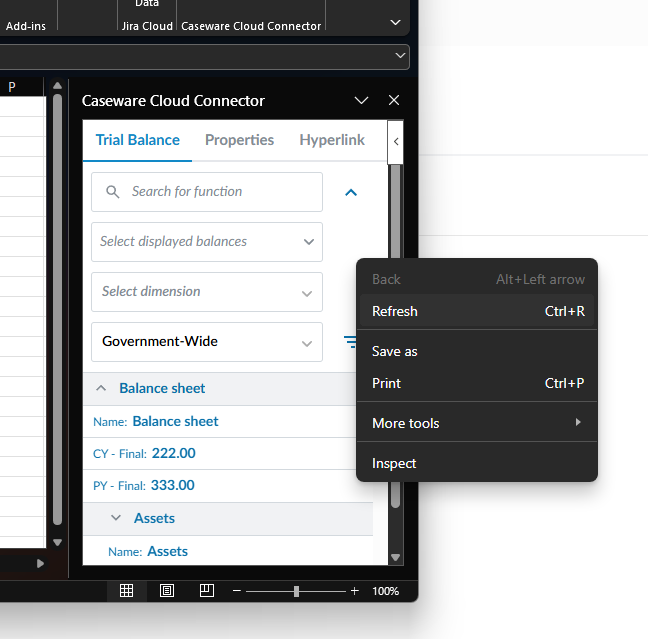Choose Save as from the context menu
This screenshot has height=639, width=648.
(x=477, y=351)
